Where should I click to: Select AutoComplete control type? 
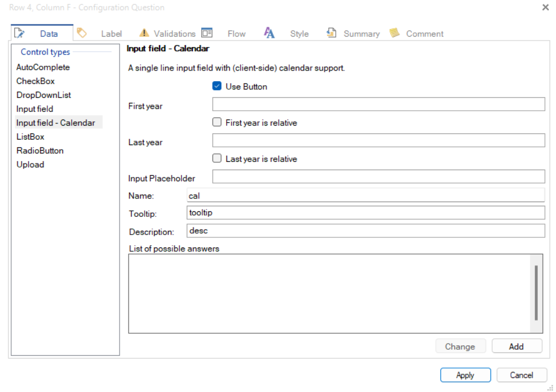click(43, 67)
